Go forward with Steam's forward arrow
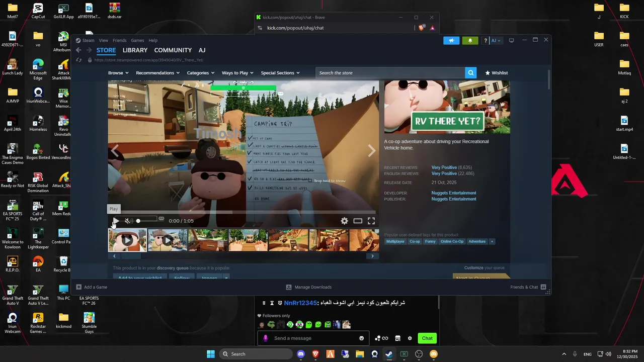This screenshot has height=362, width=644. [89, 50]
